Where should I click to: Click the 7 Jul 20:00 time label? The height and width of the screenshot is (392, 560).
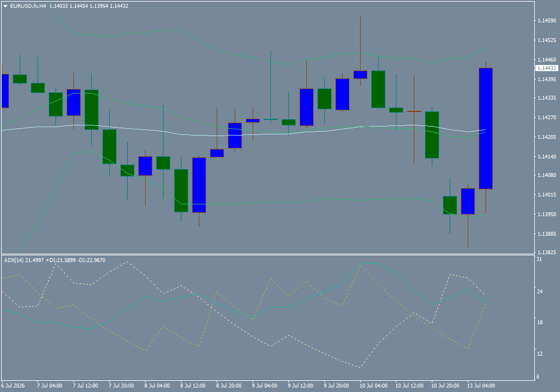coord(121,386)
